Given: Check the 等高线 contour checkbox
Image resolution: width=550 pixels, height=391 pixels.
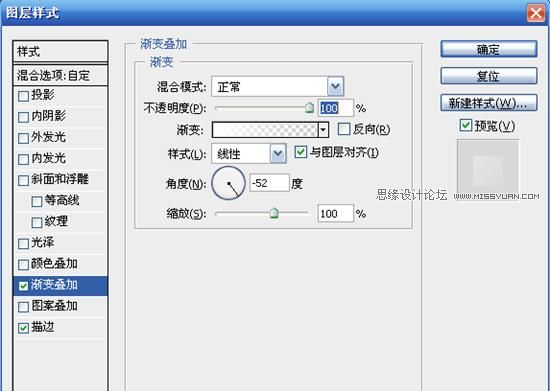Looking at the screenshot, I should coord(36,202).
